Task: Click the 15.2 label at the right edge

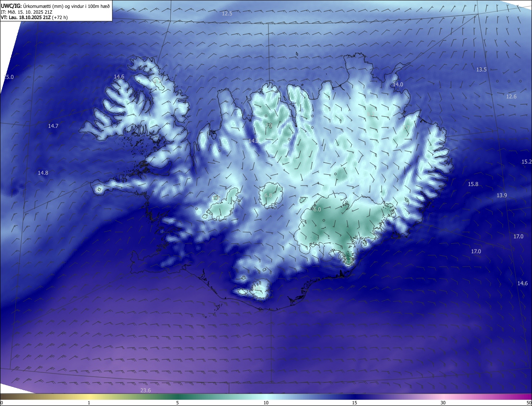Action: [527, 161]
